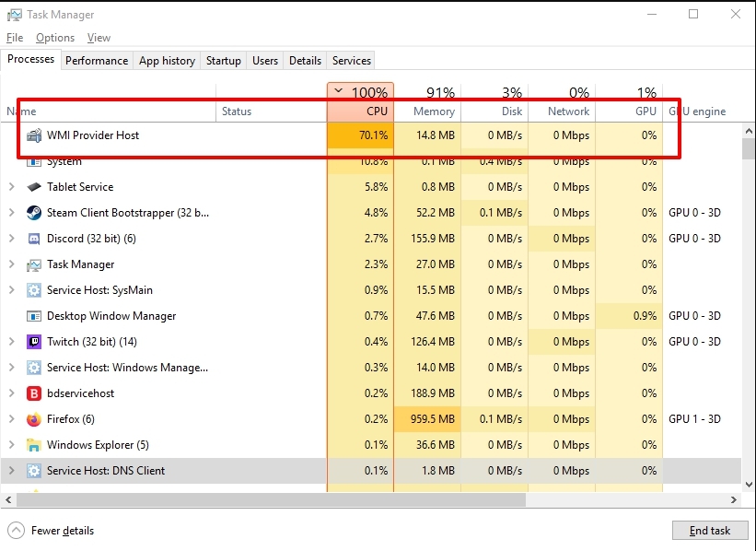Screen dimensions: 756x551
Task: Click the horizontal scrollbar thumb
Action: 271,499
